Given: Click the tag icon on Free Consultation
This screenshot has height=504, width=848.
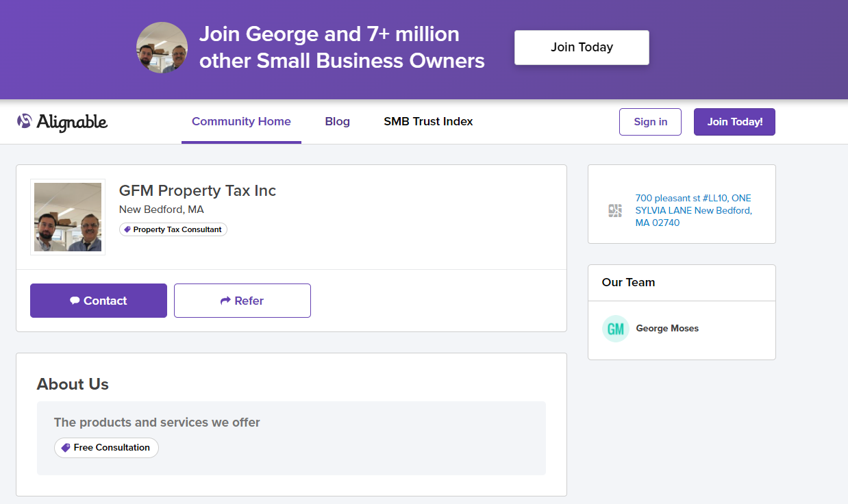Looking at the screenshot, I should coord(66,448).
